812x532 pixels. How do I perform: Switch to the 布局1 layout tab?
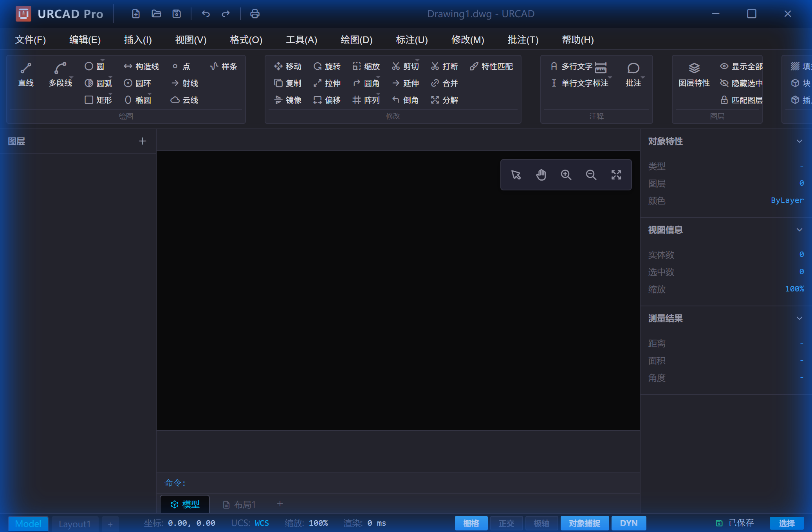240,505
